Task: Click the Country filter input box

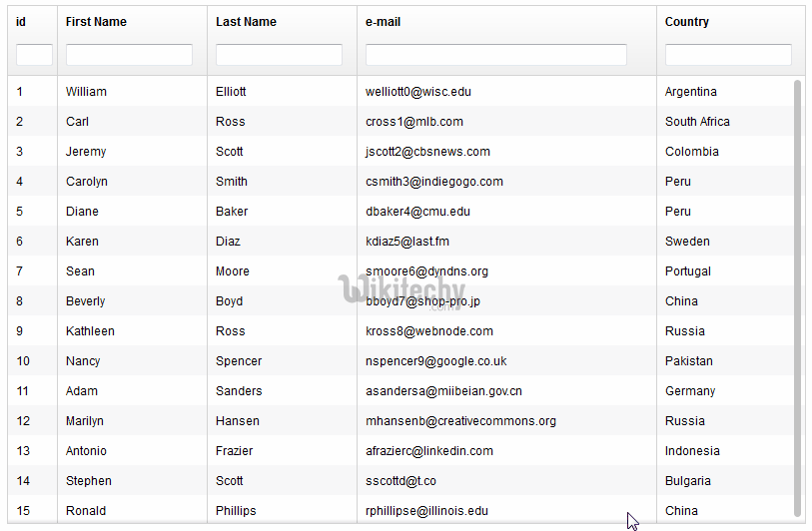Action: coord(728,55)
